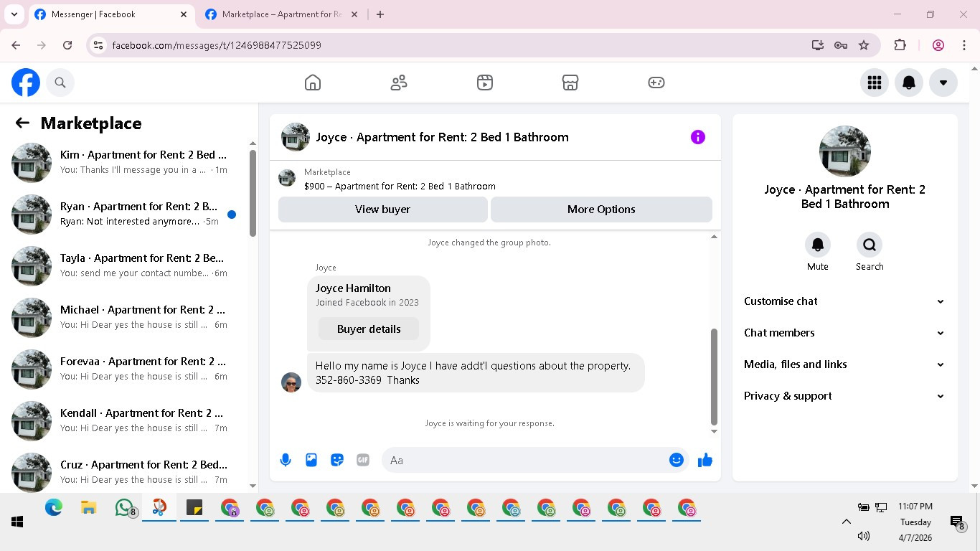Expand Privacy & support section
Viewport: 980px width, 551px height.
pyautogui.click(x=844, y=396)
